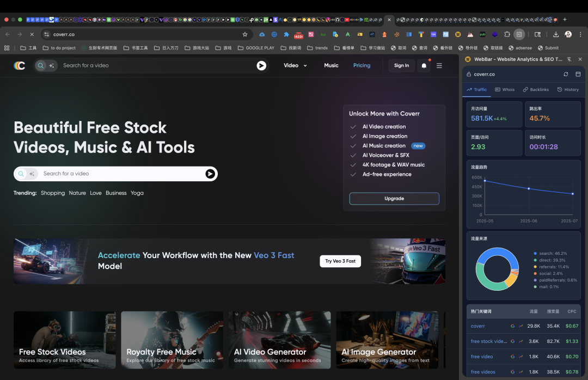Click the 2025-06 point on traffic chart
588x380 pixels.
(529, 189)
